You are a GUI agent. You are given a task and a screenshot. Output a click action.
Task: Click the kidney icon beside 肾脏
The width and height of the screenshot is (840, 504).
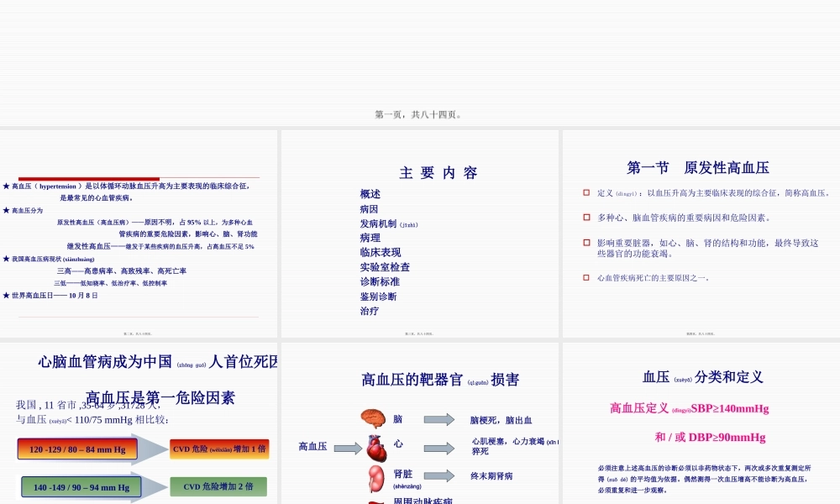[375, 477]
